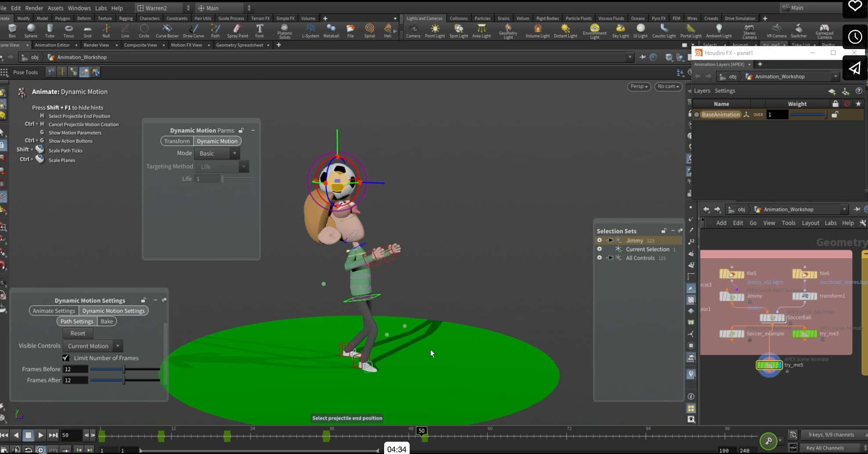Open the Render menu
868x454 pixels.
point(34,8)
